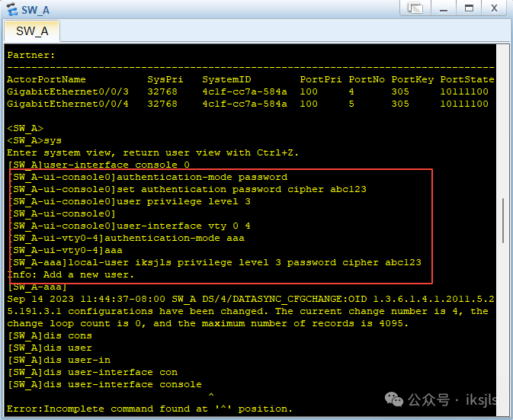513x420 pixels.
Task: Click the '<SW_A>sys' command line
Action: pos(34,140)
